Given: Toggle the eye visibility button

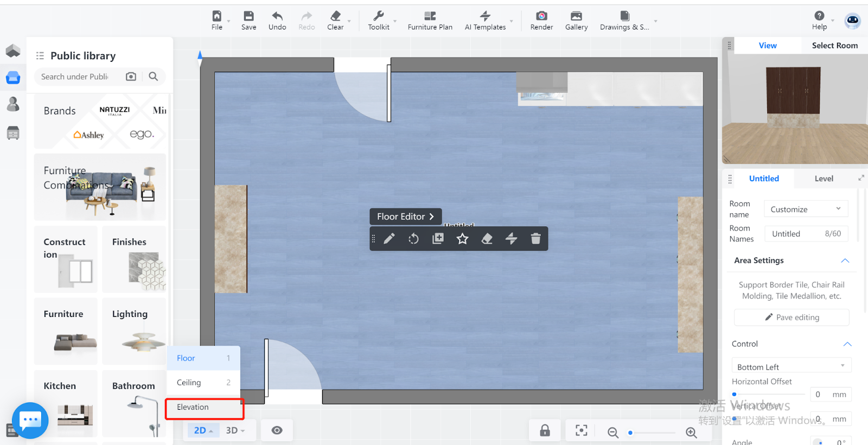Looking at the screenshot, I should 277,430.
